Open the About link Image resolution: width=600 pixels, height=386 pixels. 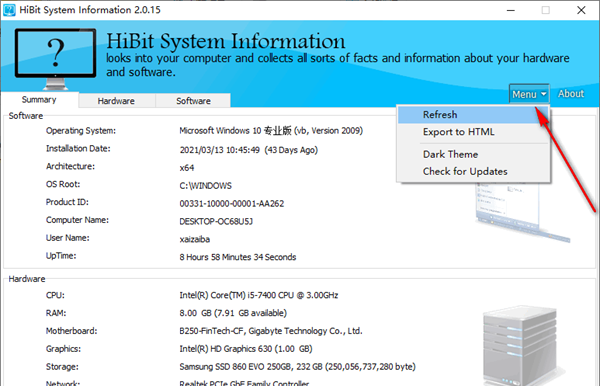coord(571,94)
